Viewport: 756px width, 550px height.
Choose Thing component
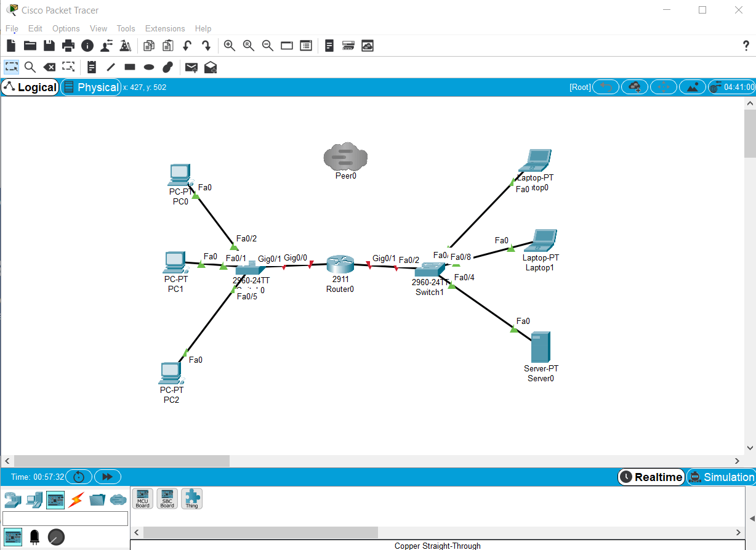coord(192,498)
